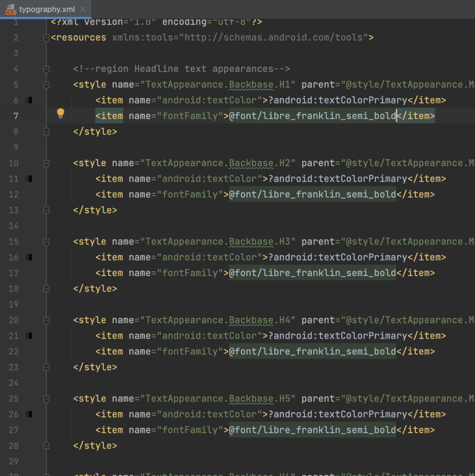Click the yellow lightbulb quick-fix icon
The width and height of the screenshot is (475, 476).
pos(60,113)
